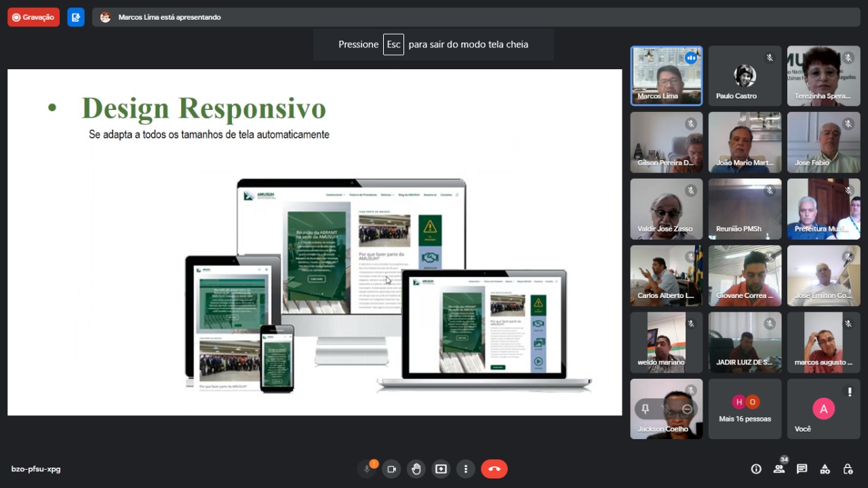The image size is (868, 488).
Task: Click the presented Design Responsivo slide
Action: [315, 242]
